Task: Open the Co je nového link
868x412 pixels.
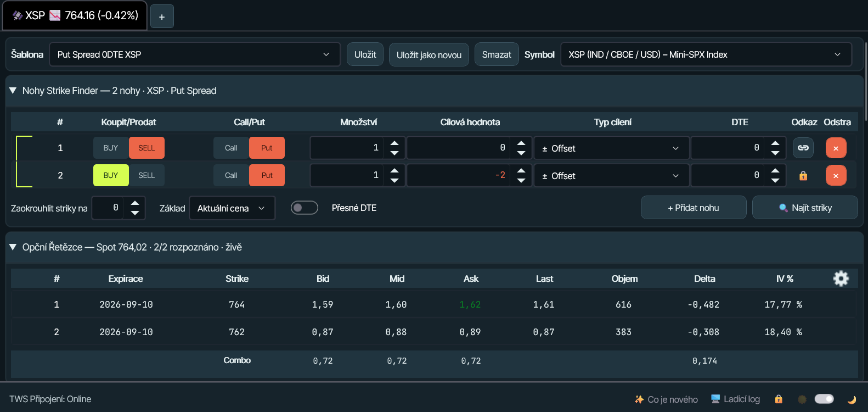Action: click(666, 399)
